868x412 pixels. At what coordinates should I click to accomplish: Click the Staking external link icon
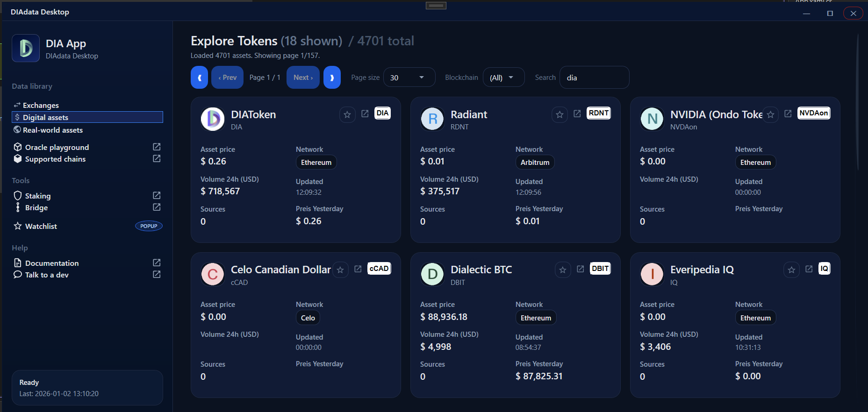click(x=157, y=195)
